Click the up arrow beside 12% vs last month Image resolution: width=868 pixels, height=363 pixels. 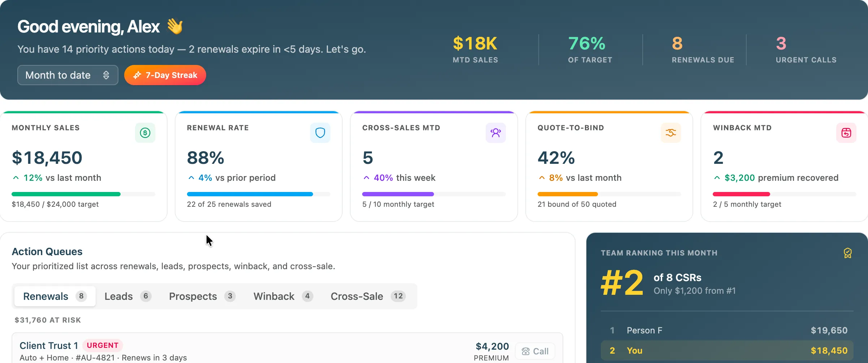tap(16, 178)
